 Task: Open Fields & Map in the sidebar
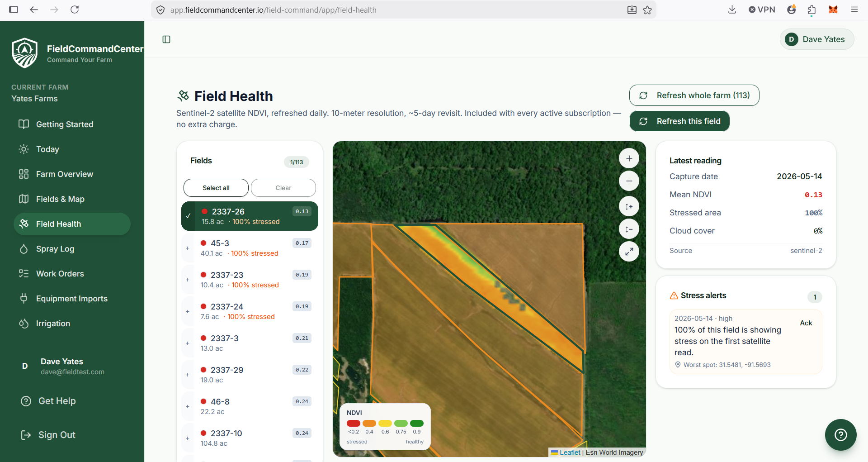pyautogui.click(x=72, y=199)
